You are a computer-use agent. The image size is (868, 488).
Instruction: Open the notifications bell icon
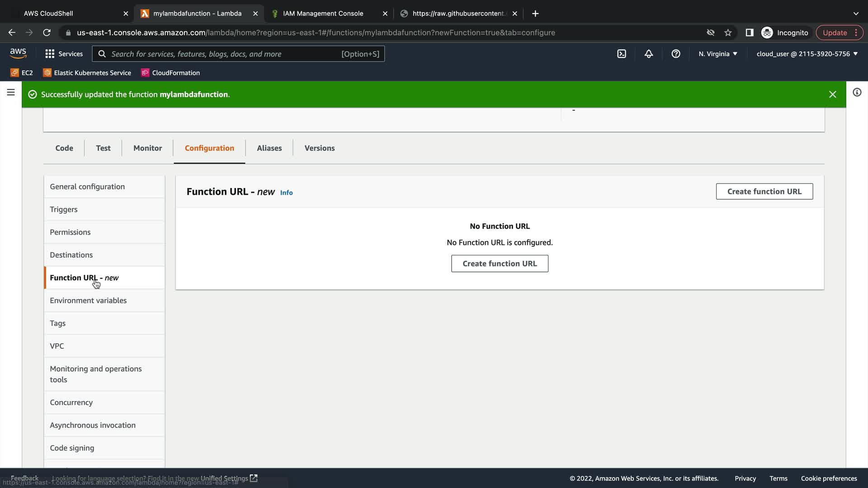[649, 54]
